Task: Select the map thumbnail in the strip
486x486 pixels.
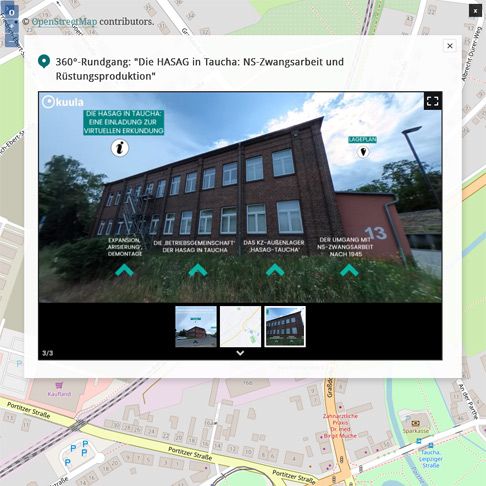Action: tap(240, 327)
